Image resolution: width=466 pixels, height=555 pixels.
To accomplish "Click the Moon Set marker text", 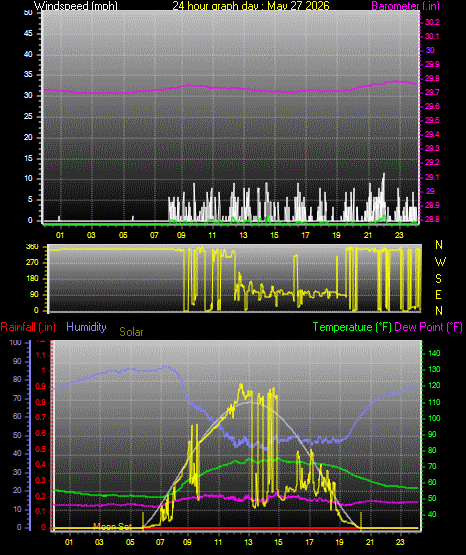I will (112, 527).
